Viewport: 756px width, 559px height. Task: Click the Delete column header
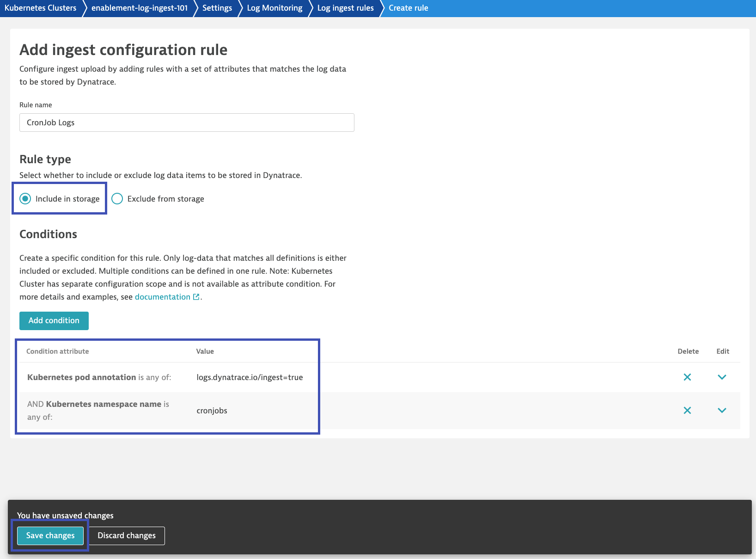(688, 351)
